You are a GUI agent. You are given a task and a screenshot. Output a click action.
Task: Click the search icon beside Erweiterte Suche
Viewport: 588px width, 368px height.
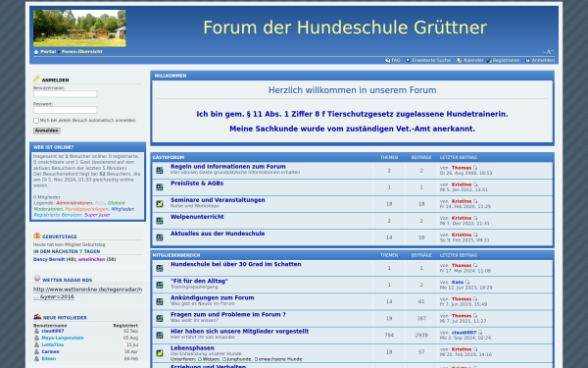[408, 60]
